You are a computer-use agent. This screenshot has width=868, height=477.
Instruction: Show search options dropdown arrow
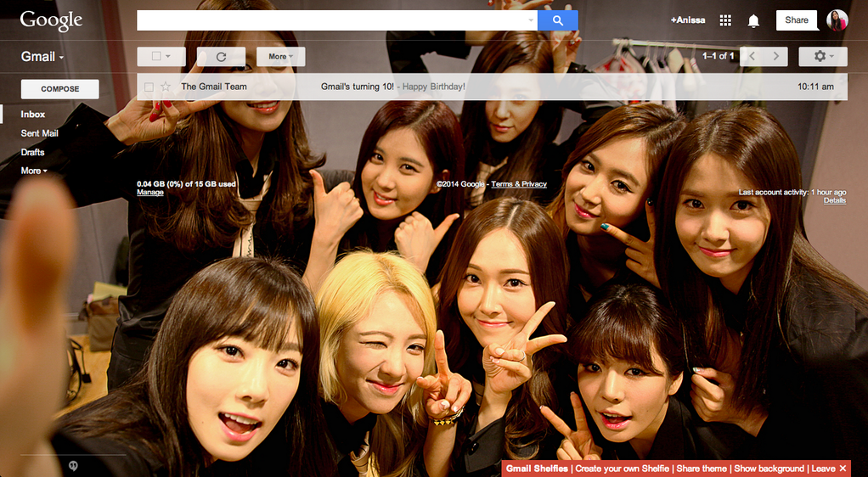530,20
